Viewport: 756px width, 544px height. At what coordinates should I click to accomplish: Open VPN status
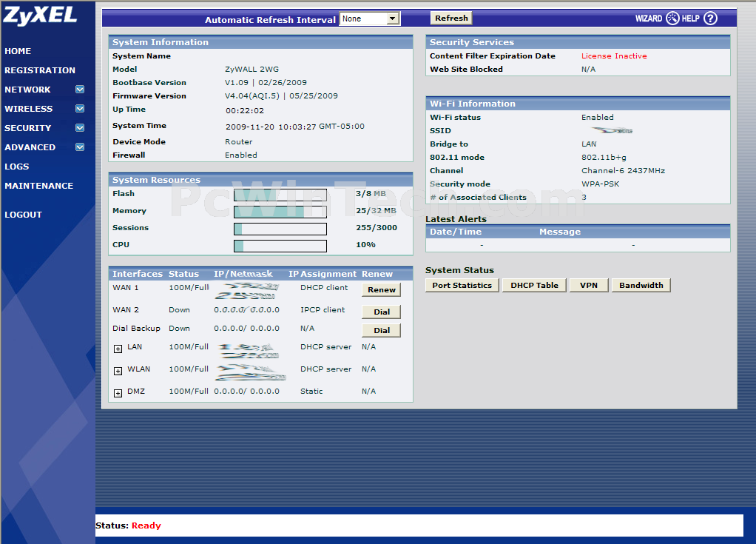pos(589,286)
